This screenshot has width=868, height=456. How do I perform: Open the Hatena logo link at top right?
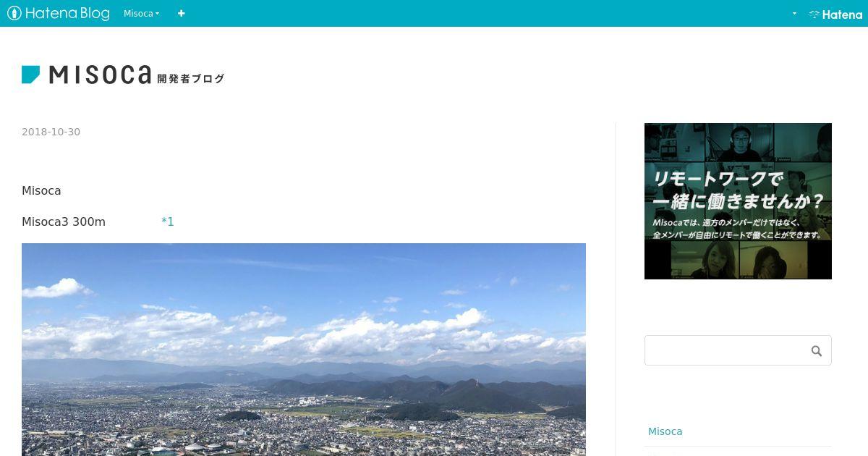835,14
